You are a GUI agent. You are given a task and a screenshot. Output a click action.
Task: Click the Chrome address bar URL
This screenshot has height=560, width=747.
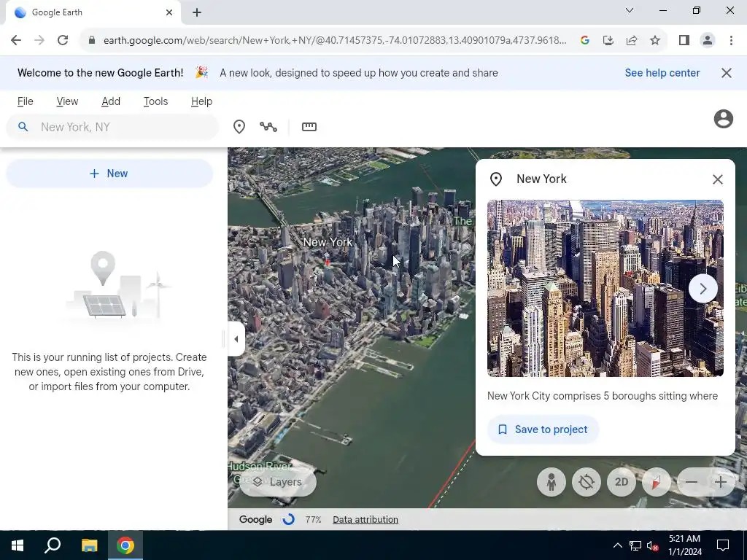coord(334,41)
